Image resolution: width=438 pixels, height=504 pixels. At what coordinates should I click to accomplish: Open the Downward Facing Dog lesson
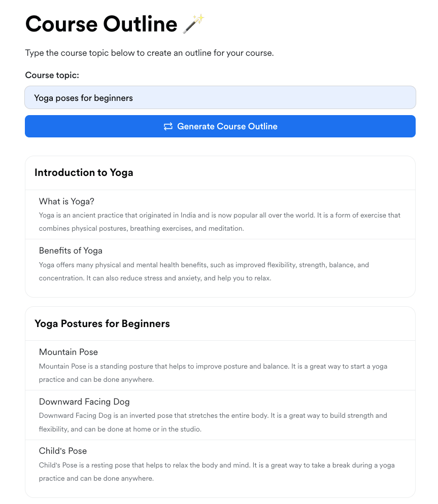(84, 402)
